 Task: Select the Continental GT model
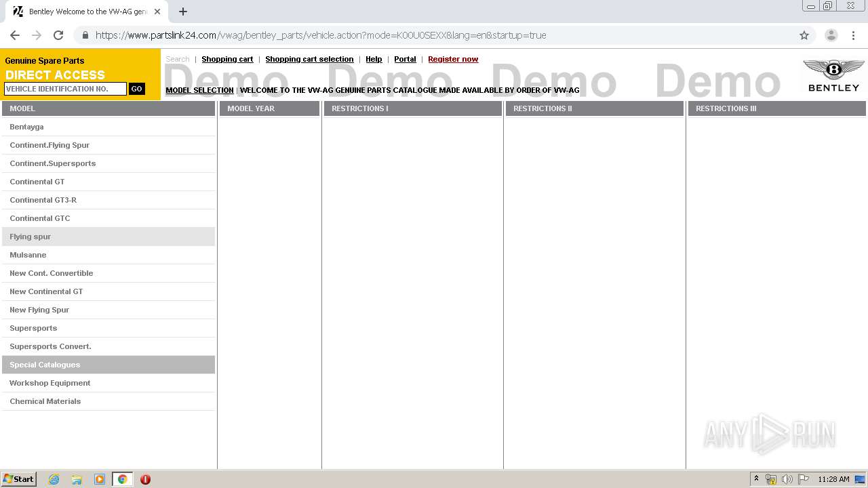(x=108, y=182)
